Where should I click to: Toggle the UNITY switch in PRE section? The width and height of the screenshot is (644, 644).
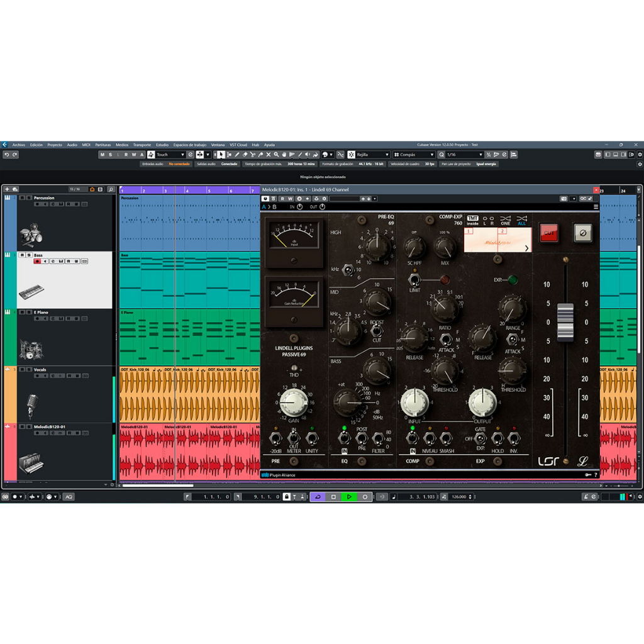click(x=312, y=438)
